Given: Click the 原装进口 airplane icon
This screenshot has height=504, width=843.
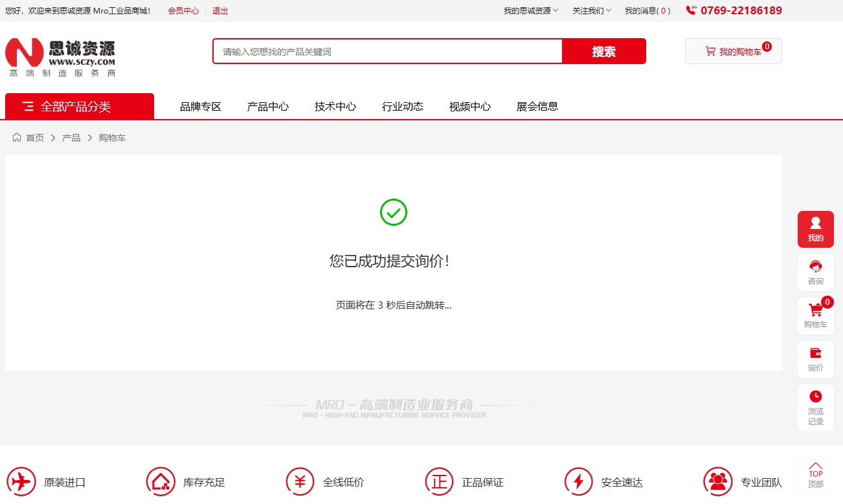Looking at the screenshot, I should coord(21,482).
